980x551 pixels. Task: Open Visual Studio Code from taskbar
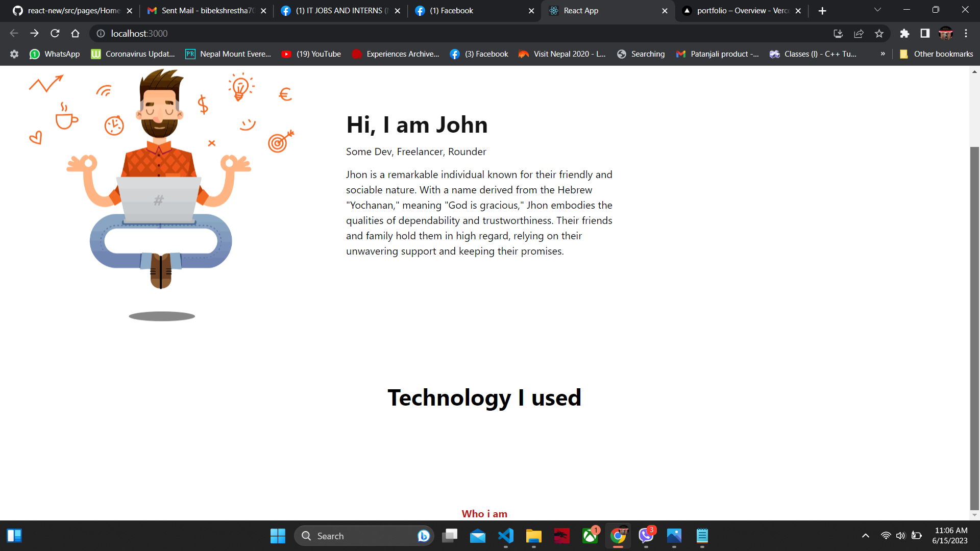[505, 536]
